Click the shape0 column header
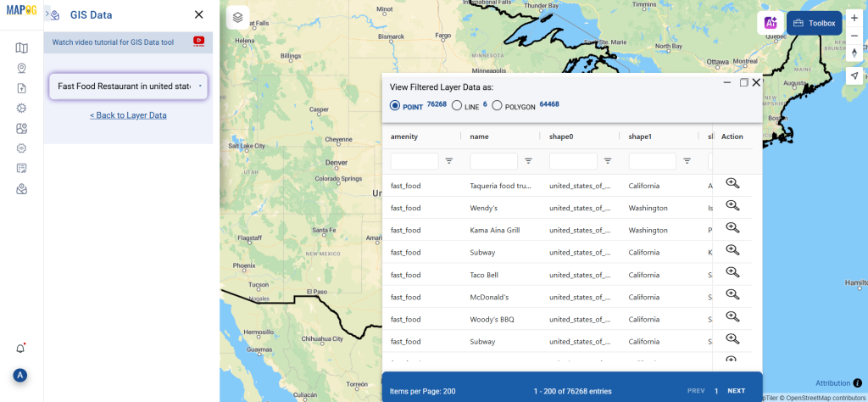868x402 pixels. tap(561, 137)
